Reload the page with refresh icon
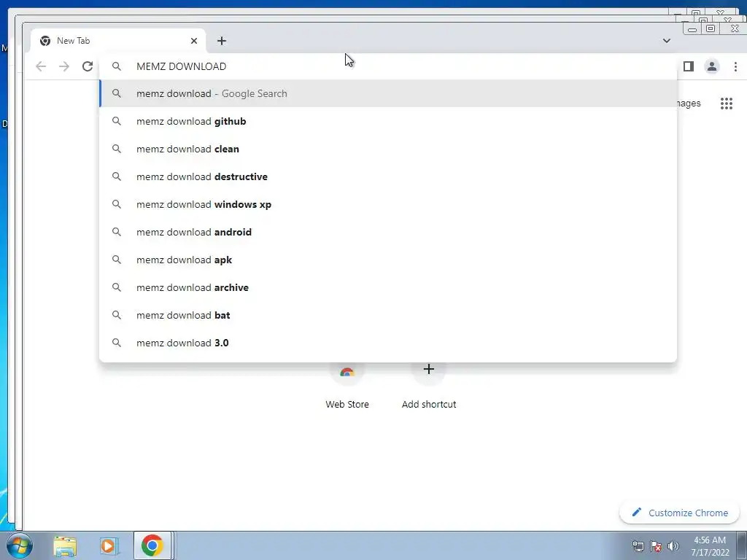747x560 pixels. coord(88,66)
